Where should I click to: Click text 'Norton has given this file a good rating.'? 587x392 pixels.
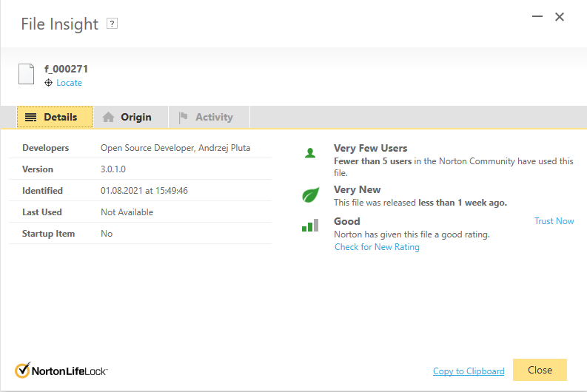pos(412,234)
